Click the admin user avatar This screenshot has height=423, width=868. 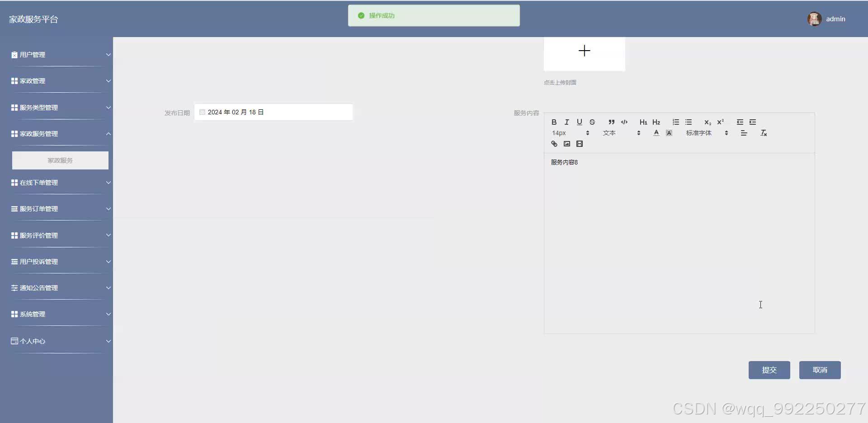pos(815,19)
